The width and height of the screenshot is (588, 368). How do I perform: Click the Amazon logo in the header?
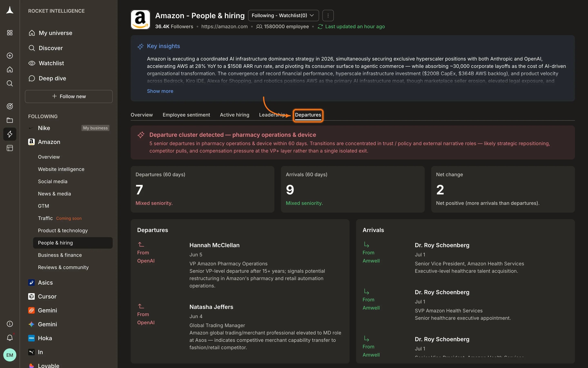[140, 20]
